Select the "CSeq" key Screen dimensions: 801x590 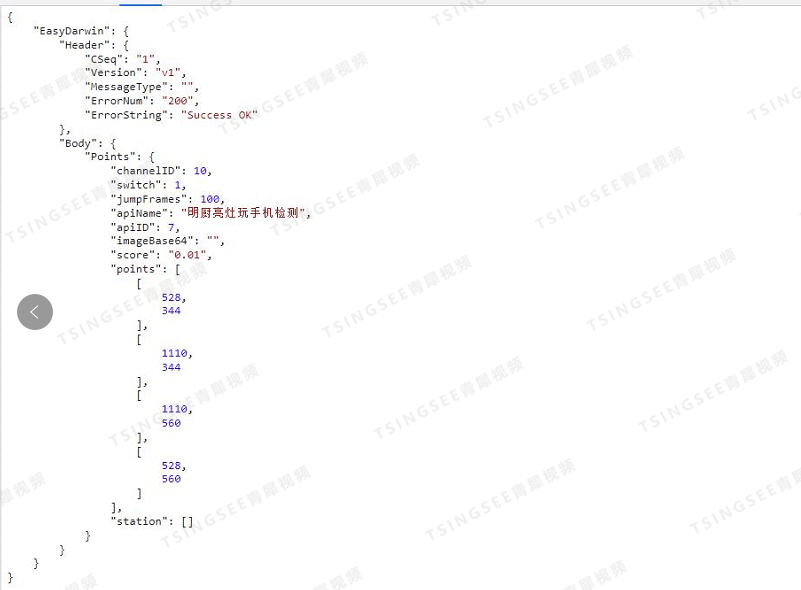(x=104, y=59)
